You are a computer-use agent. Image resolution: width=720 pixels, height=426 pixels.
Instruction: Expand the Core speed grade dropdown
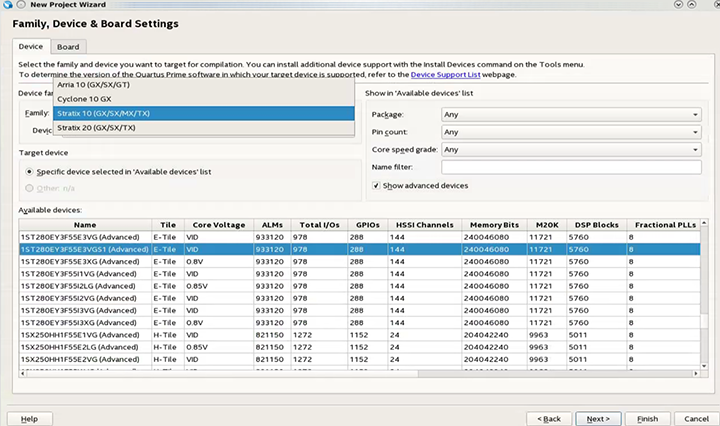tap(571, 150)
